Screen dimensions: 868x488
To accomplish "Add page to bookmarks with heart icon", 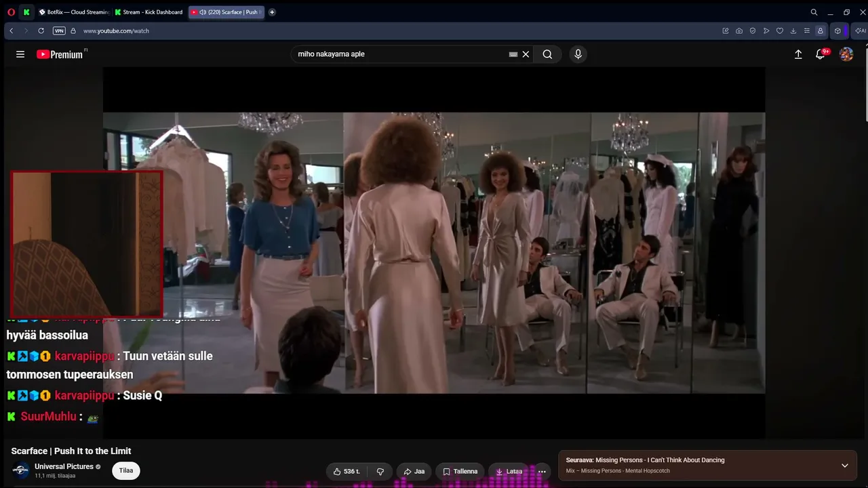I will (x=780, y=30).
